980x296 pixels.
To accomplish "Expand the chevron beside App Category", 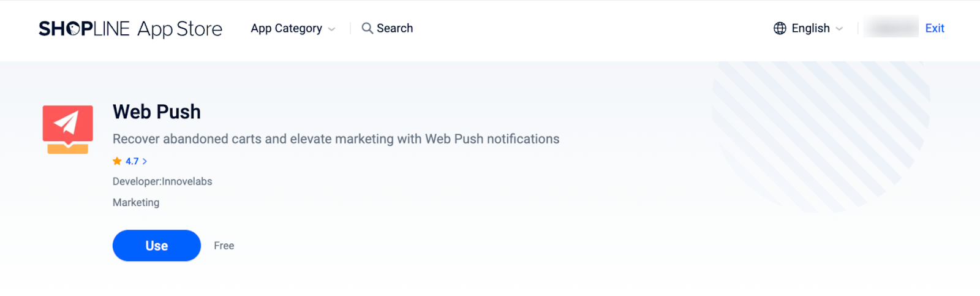I will (332, 29).
